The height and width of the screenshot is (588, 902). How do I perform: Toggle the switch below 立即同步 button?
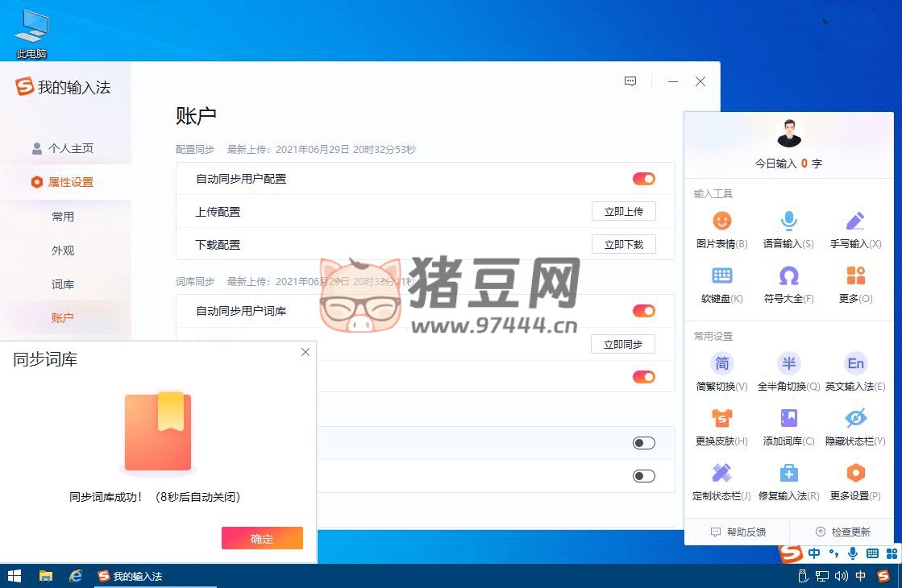point(644,377)
